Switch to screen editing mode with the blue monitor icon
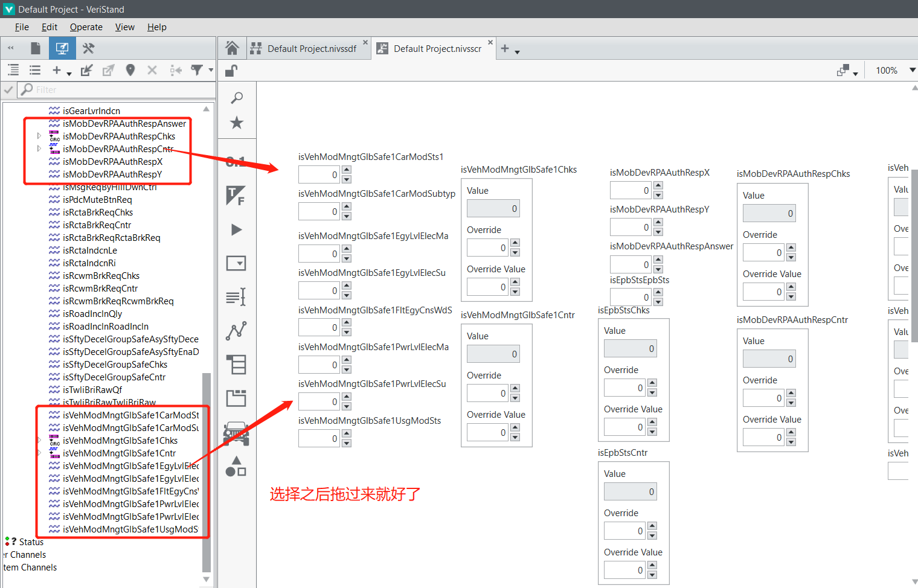918x588 pixels. pos(62,48)
